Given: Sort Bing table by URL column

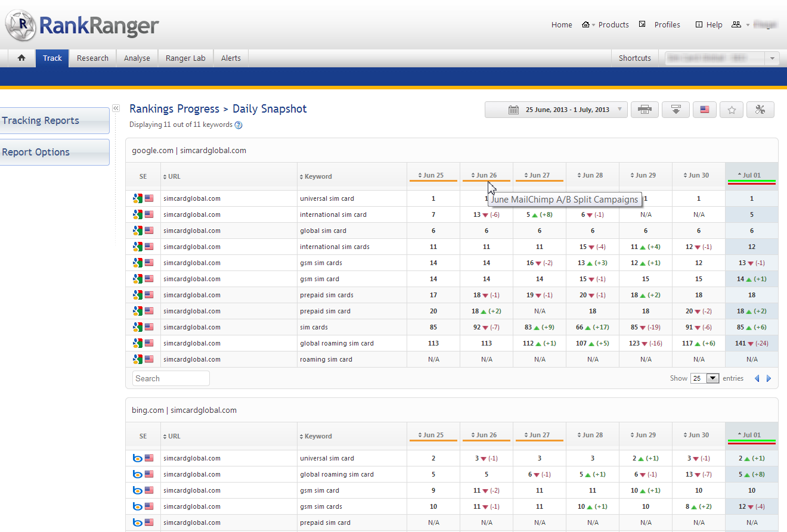Looking at the screenshot, I should [173, 436].
